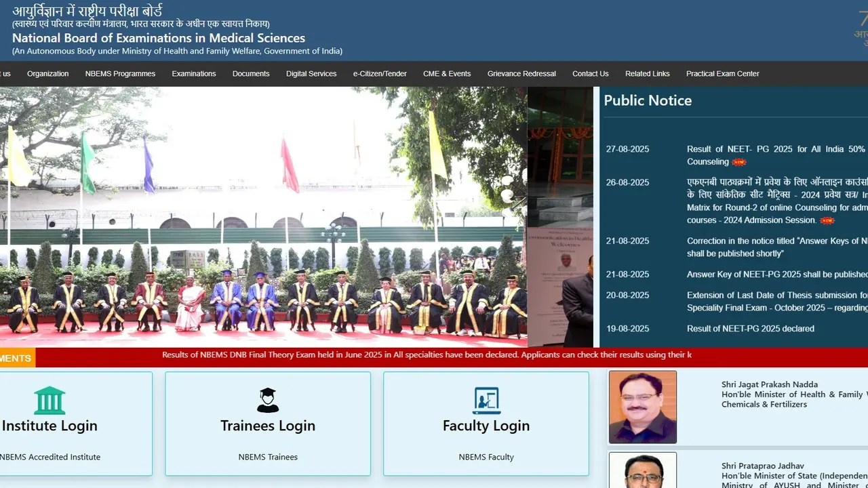Open the Organization menu

[x=47, y=74]
